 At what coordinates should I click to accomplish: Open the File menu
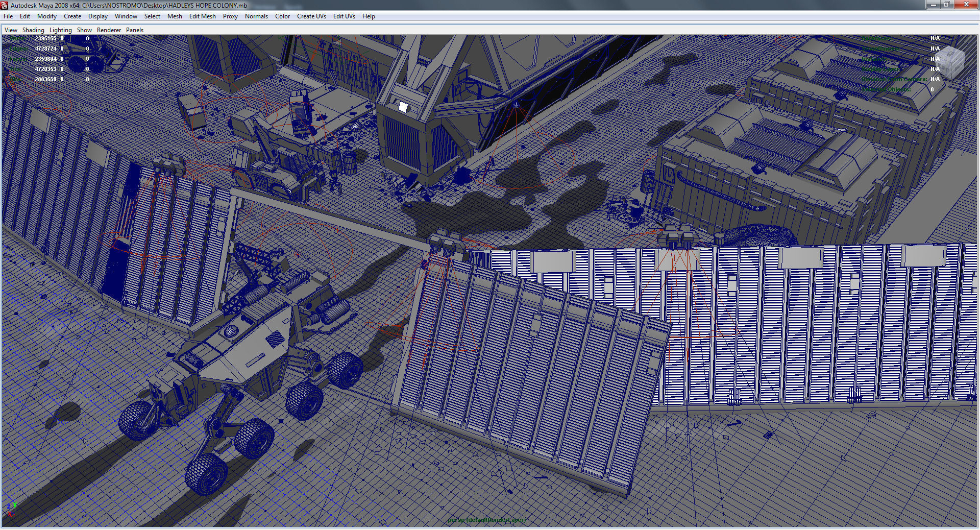[x=8, y=16]
